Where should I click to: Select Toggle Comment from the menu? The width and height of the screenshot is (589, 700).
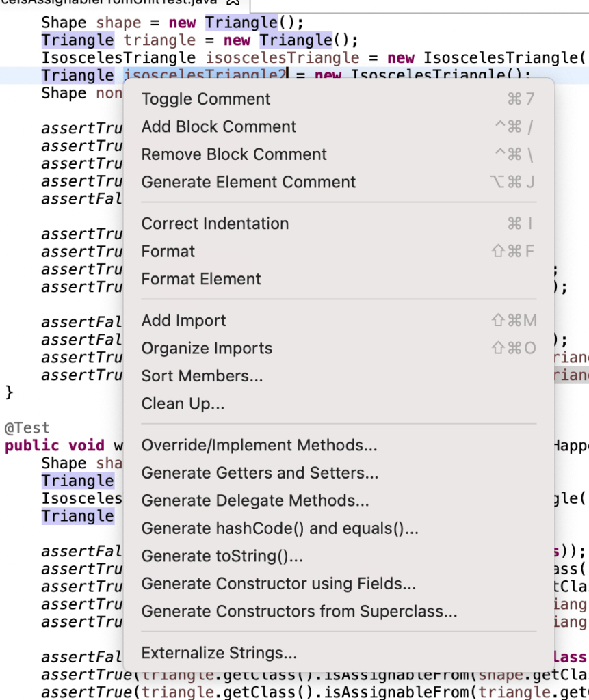(205, 99)
